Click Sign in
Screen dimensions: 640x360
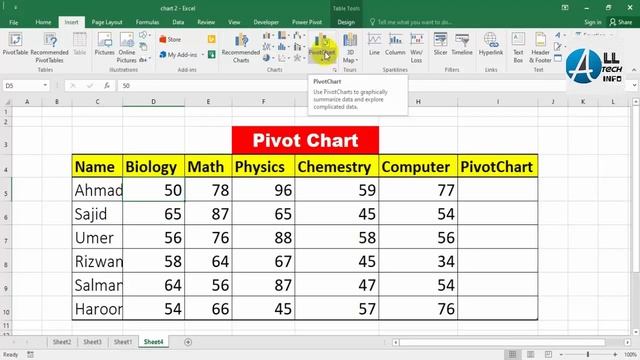click(x=593, y=22)
